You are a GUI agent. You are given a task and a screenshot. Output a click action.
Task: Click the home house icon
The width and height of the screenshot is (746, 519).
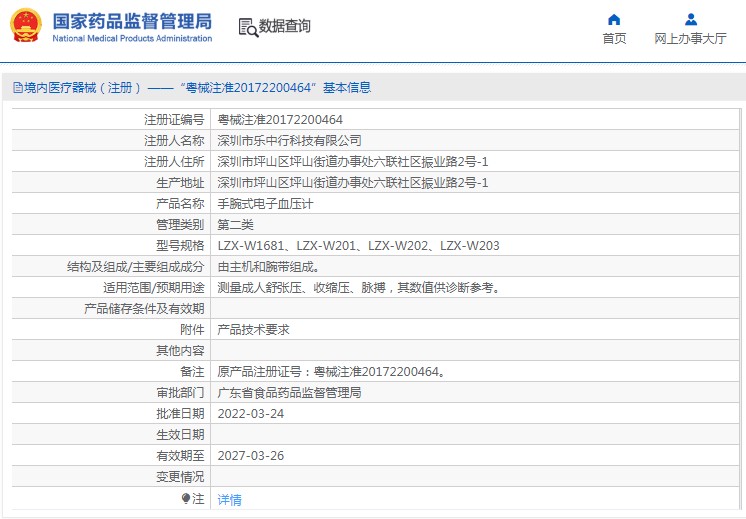[614, 20]
